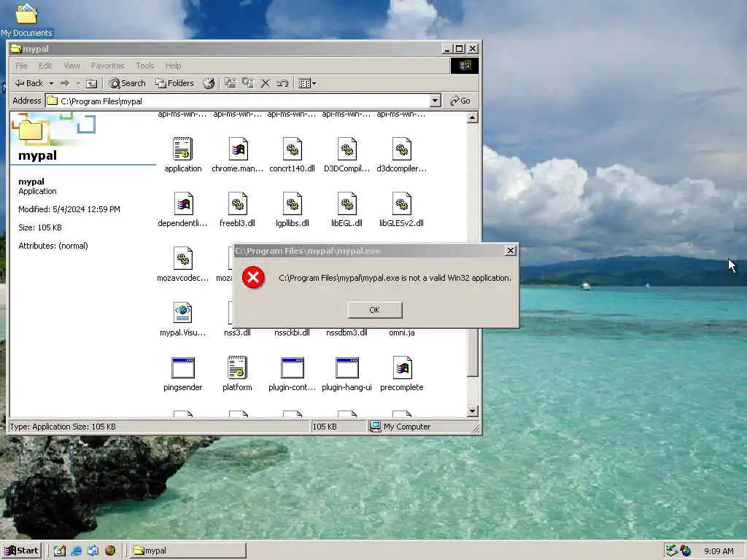Select the lgpllibs.dll file icon
Viewport: 747px width, 560px height.
(x=292, y=204)
